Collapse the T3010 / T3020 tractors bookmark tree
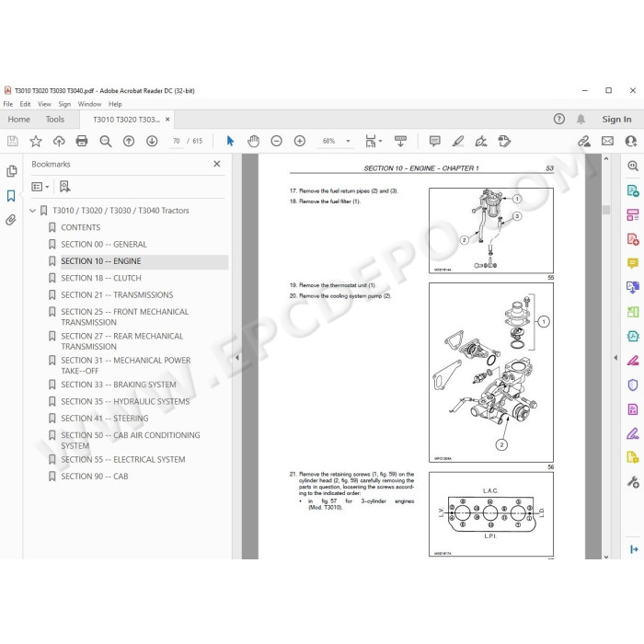The height and width of the screenshot is (644, 644). pyautogui.click(x=33, y=211)
